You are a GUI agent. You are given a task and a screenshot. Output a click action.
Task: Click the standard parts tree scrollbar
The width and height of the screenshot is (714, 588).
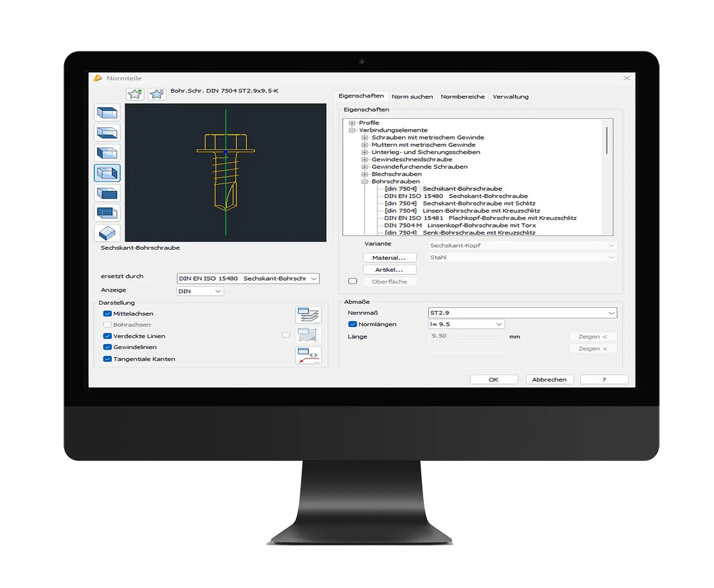click(606, 140)
